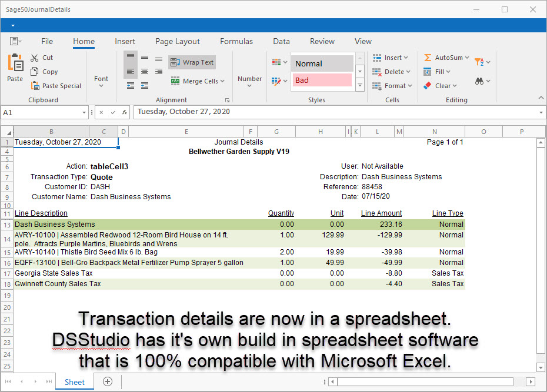This screenshot has height=392, width=547.
Task: Select the row 13 header
Action: click(x=7, y=225)
